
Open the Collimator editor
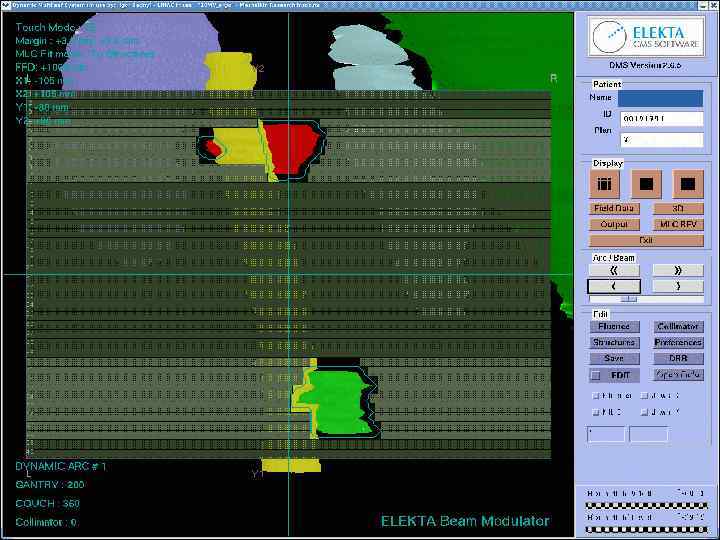[678, 326]
